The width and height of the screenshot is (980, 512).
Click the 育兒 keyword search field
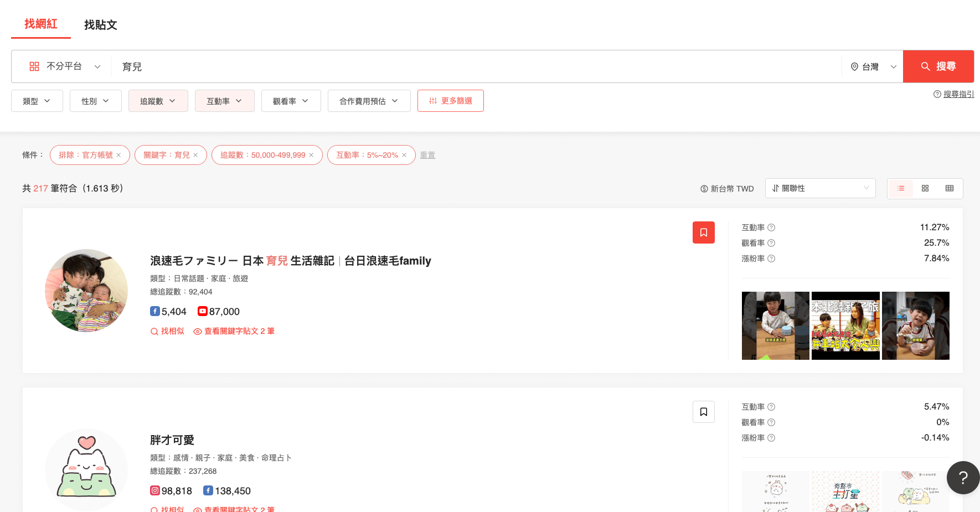pyautogui.click(x=476, y=66)
